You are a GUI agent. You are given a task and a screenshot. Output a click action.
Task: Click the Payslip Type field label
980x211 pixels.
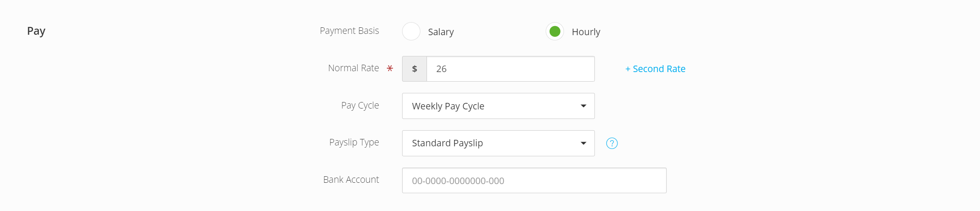tap(354, 142)
